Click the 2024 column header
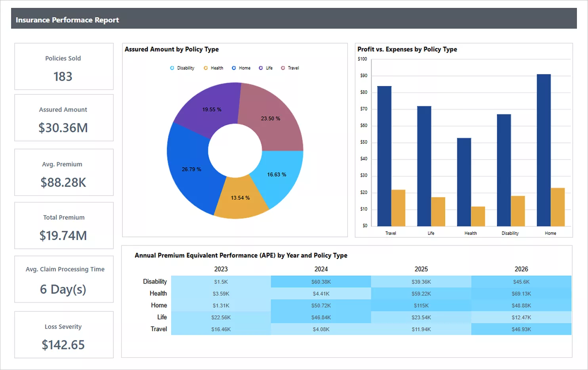The image size is (588, 370). coord(321,269)
